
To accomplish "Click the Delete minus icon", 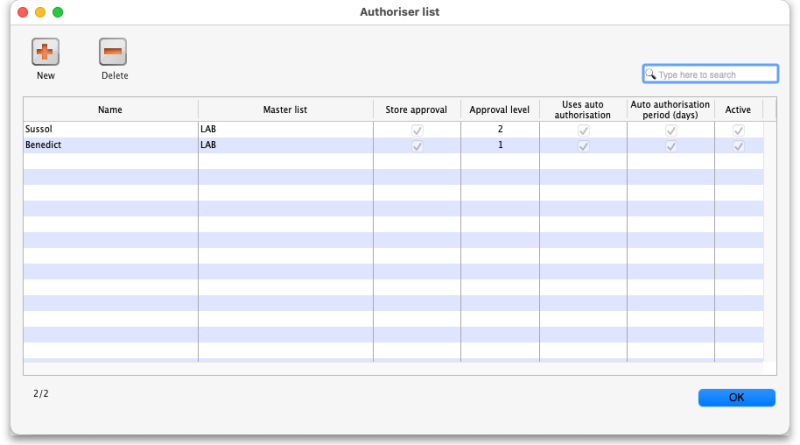I will click(x=113, y=52).
